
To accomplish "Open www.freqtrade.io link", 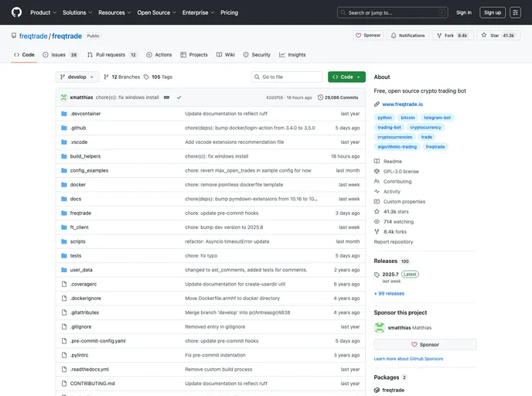I will pyautogui.click(x=402, y=104).
